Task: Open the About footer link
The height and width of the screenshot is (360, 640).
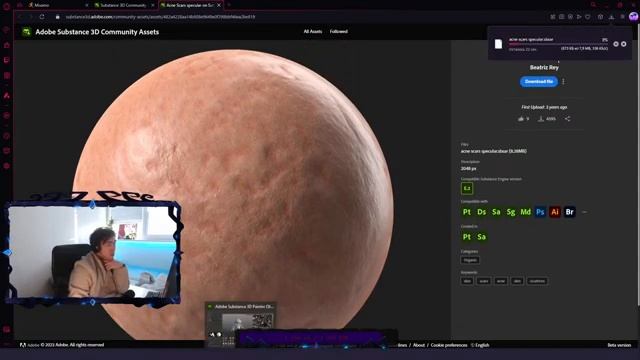Action: 419,345
